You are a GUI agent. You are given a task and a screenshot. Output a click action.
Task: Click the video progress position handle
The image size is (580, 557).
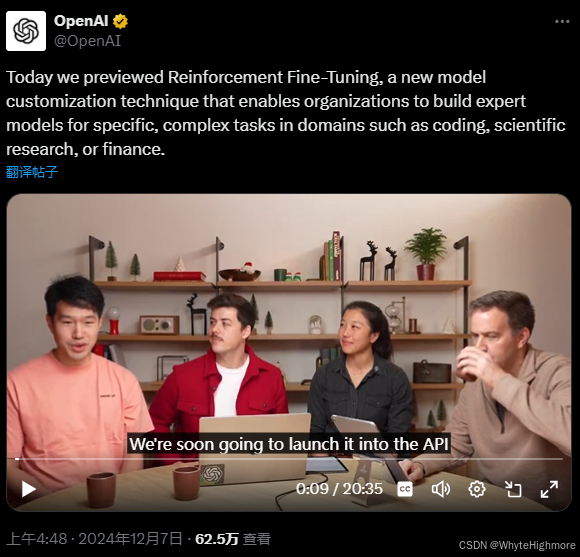[17, 459]
